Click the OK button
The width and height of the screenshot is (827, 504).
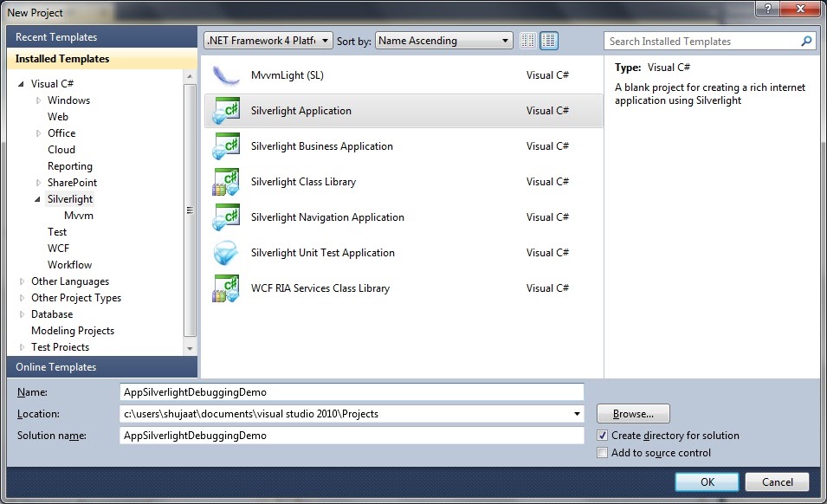click(707, 481)
